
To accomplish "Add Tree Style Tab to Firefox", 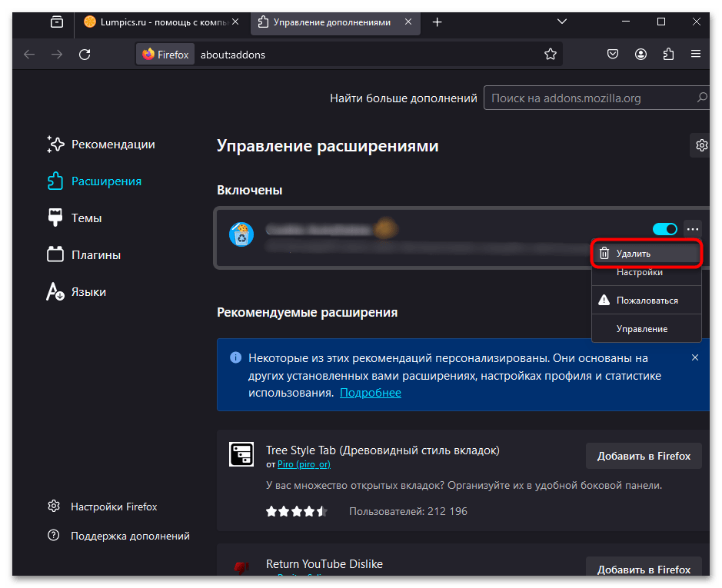I will [x=644, y=456].
